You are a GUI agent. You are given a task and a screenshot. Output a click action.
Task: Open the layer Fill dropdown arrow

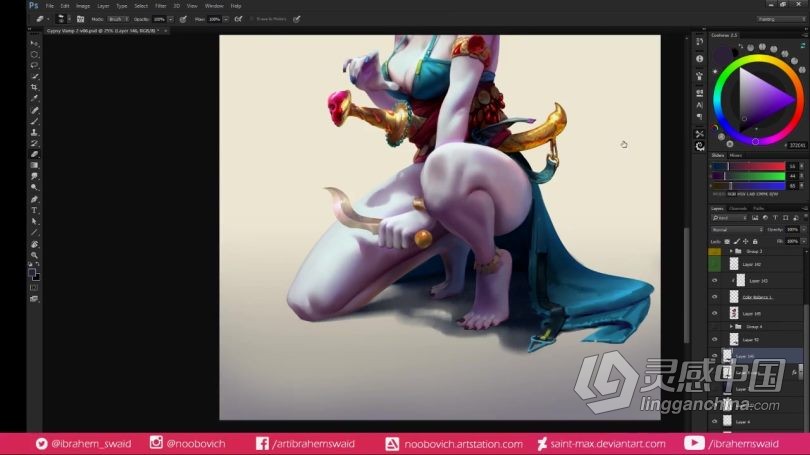pos(804,241)
